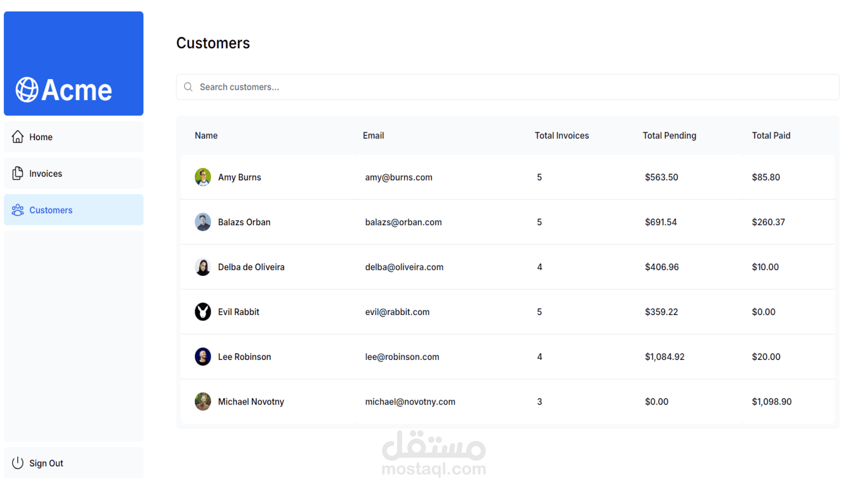Click Michael Novotny avatar photo
The height and width of the screenshot is (488, 868).
(x=203, y=401)
